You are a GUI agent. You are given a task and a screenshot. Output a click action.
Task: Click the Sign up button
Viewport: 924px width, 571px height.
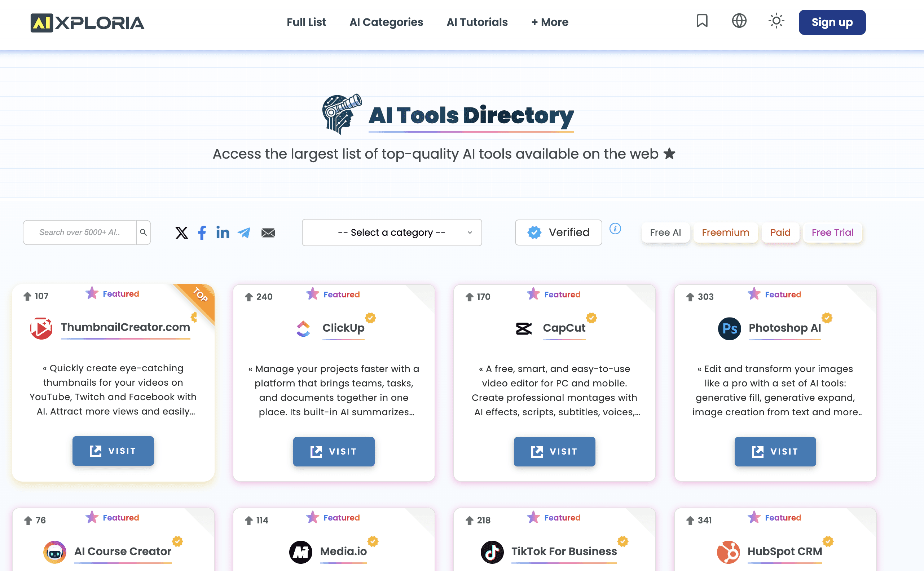[x=832, y=22]
